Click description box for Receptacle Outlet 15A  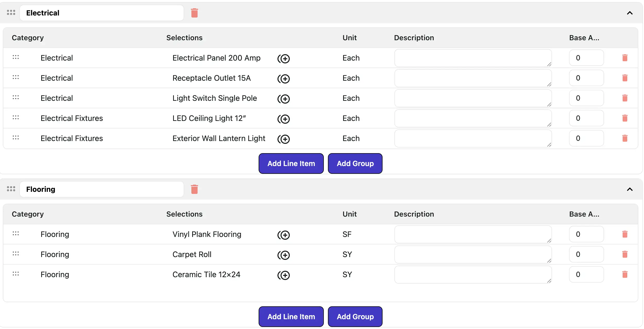pos(473,78)
